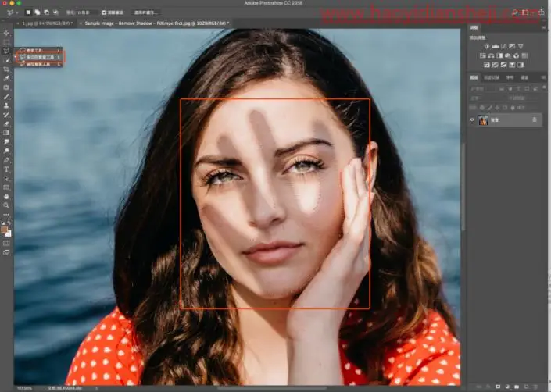Open the tool preset picker dropdown
Viewport: 551px width, 392px height.
click(x=13, y=12)
